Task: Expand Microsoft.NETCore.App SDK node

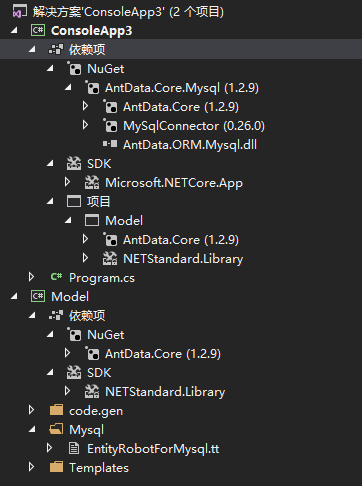Action: [67, 182]
